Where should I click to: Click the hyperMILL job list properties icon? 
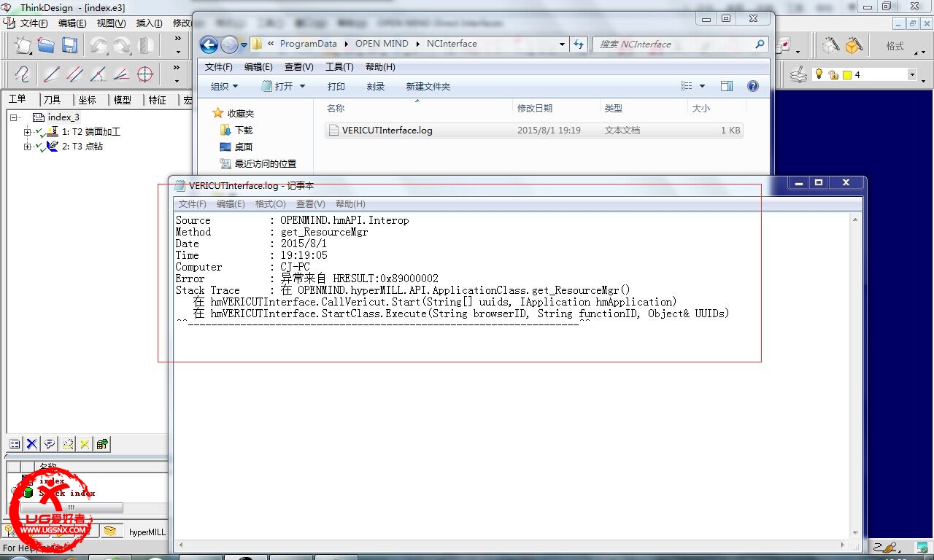[15, 443]
